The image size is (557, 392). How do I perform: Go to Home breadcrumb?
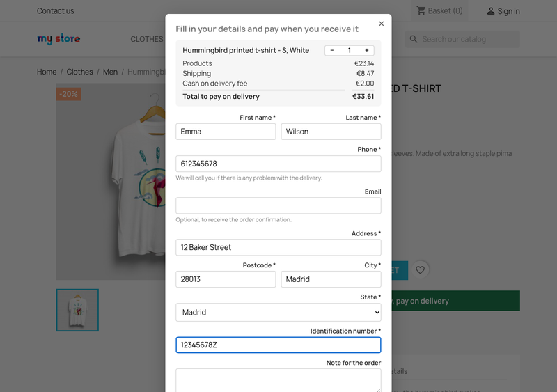click(x=47, y=72)
